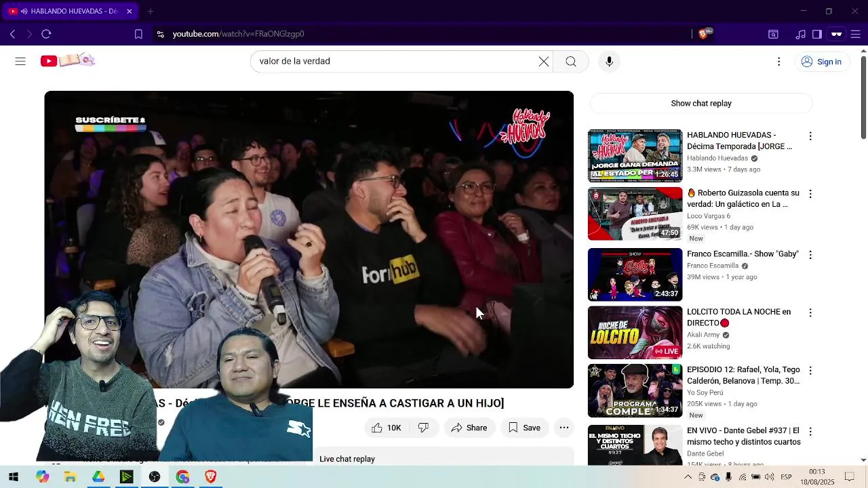Click video title 'Franco Escamilla.- Show "Gaby"'
The height and width of the screenshot is (488, 868).
point(743,254)
